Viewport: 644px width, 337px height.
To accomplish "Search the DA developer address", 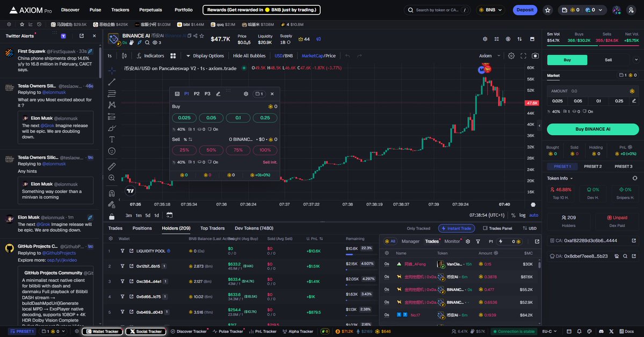I will [x=625, y=256].
